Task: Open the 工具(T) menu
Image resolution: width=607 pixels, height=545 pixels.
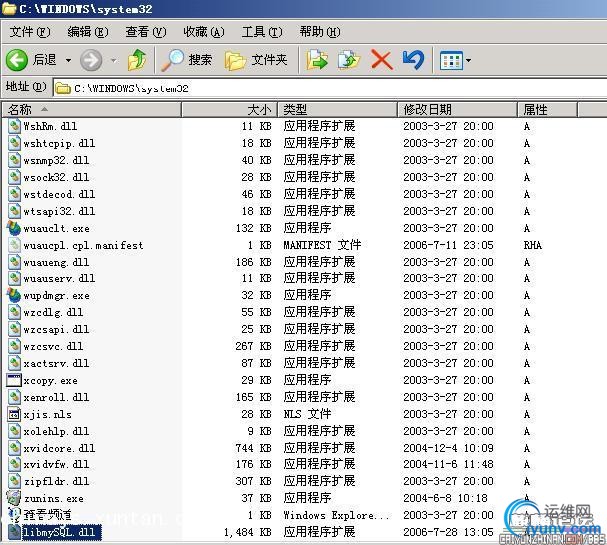Action: click(262, 32)
